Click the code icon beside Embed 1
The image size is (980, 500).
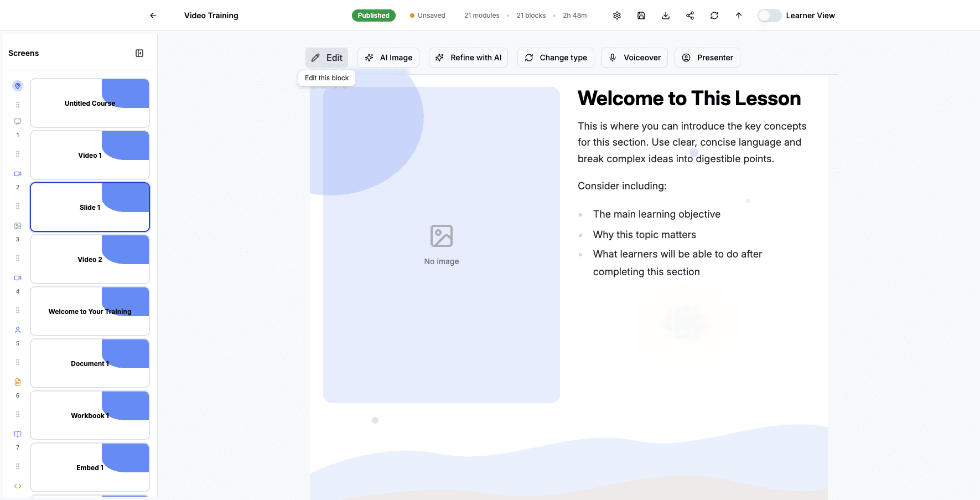(x=17, y=486)
